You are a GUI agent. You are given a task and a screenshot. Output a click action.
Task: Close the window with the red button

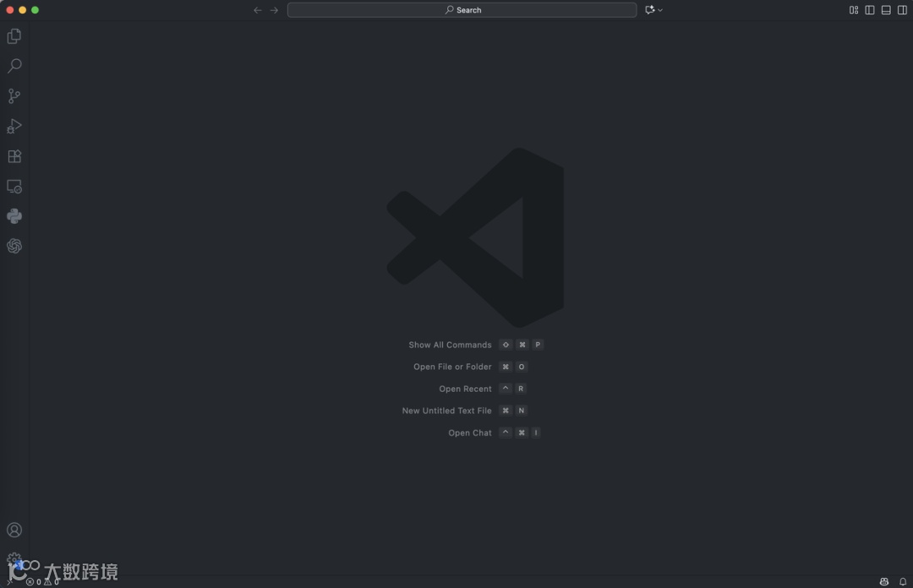coord(10,10)
